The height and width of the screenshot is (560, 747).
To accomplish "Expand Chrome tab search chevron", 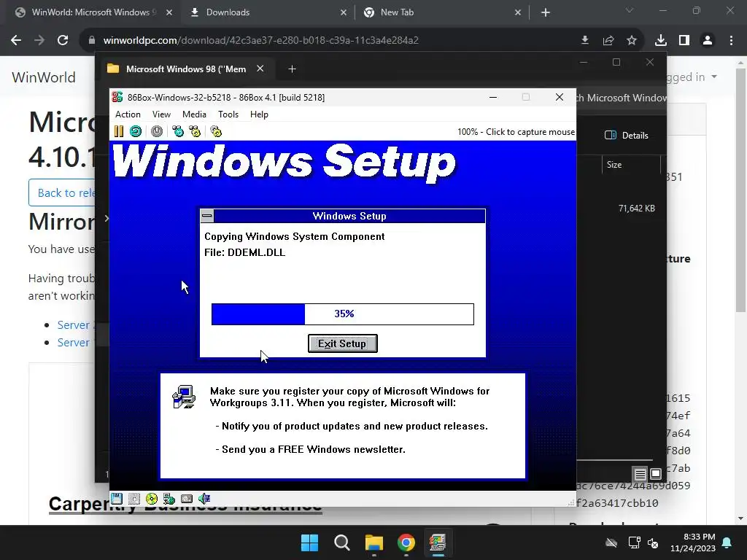I will tap(630, 10).
